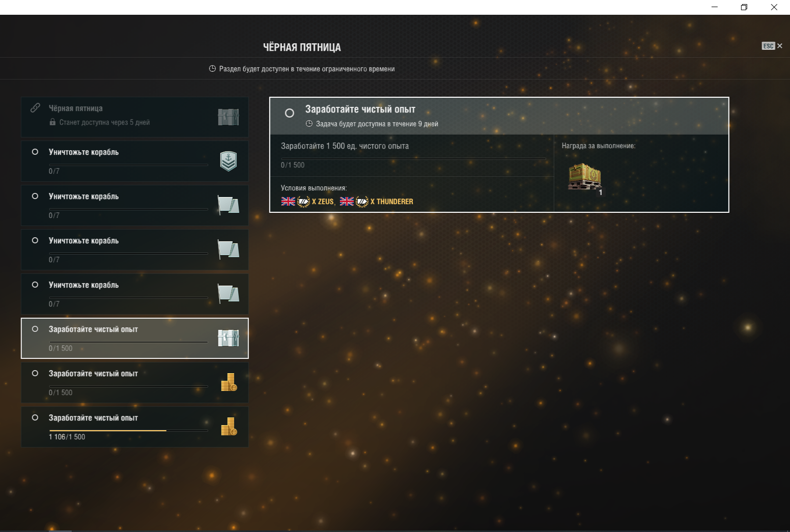Click the 1 106/1 500 progress bar
This screenshot has height=532, width=790.
(x=129, y=431)
